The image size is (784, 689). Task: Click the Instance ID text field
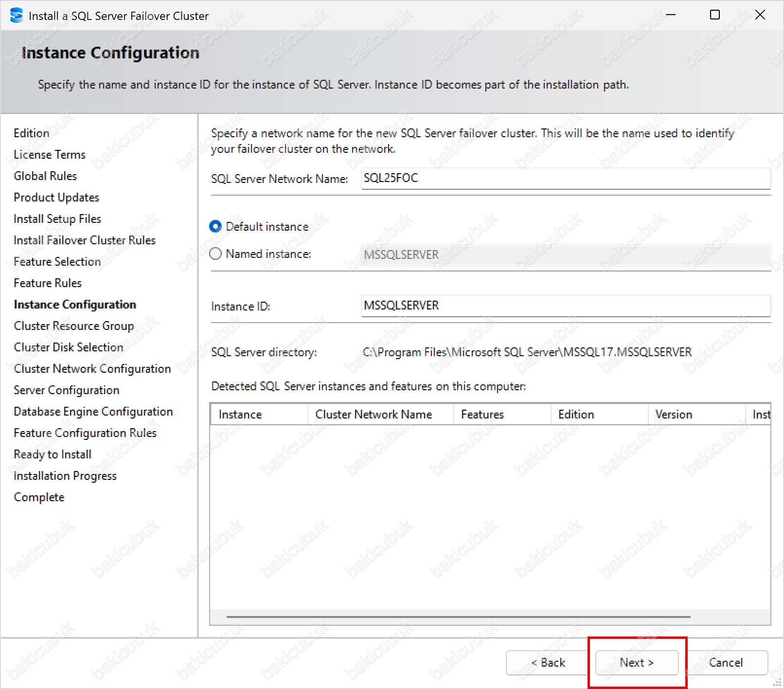(565, 306)
